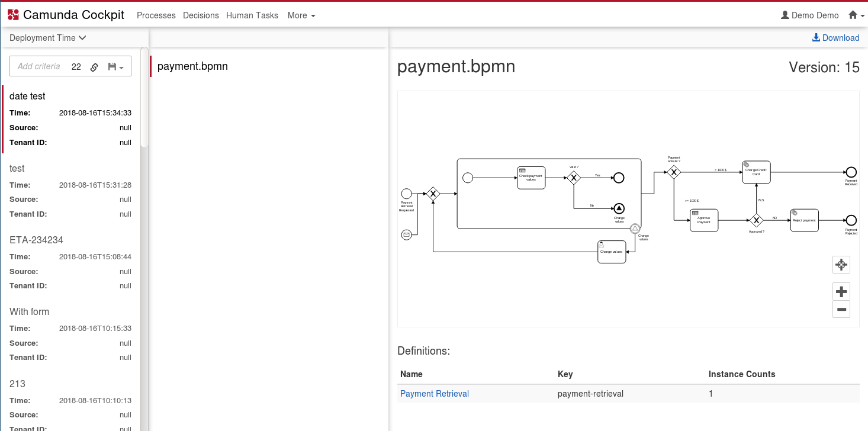868x431 pixels.
Task: Click the merge gateway after start event
Action: click(x=433, y=194)
